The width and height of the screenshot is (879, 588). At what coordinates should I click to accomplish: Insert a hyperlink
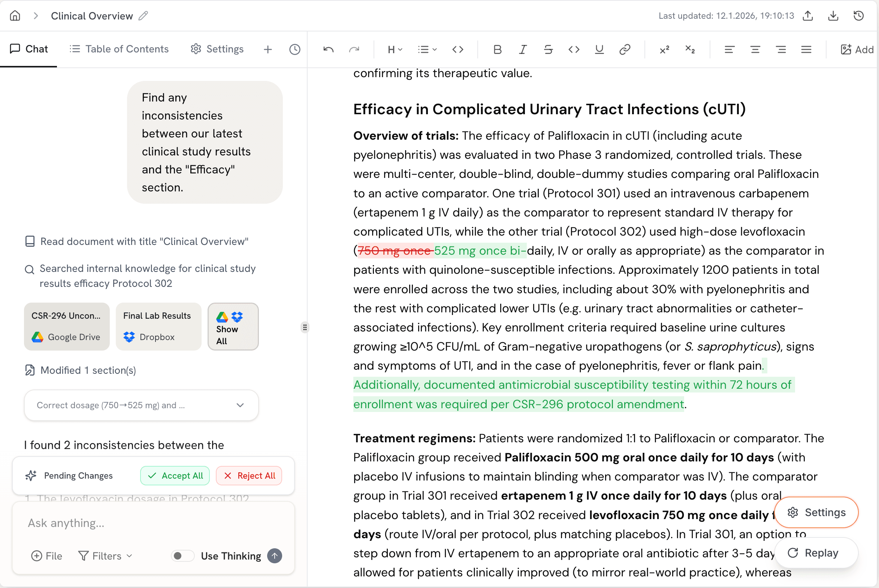coord(625,49)
